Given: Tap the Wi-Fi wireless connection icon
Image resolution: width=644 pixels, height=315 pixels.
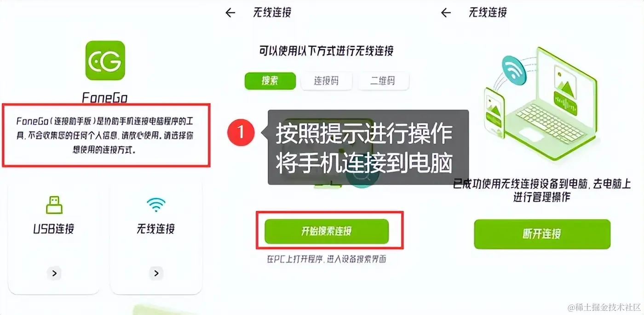Looking at the screenshot, I should click(x=156, y=205).
